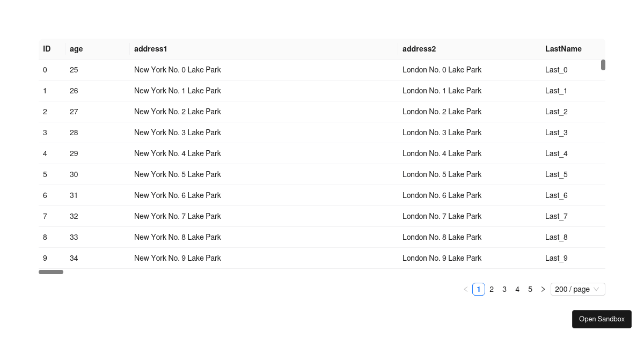Click the London No. 7 Lake Park cell

point(442,216)
